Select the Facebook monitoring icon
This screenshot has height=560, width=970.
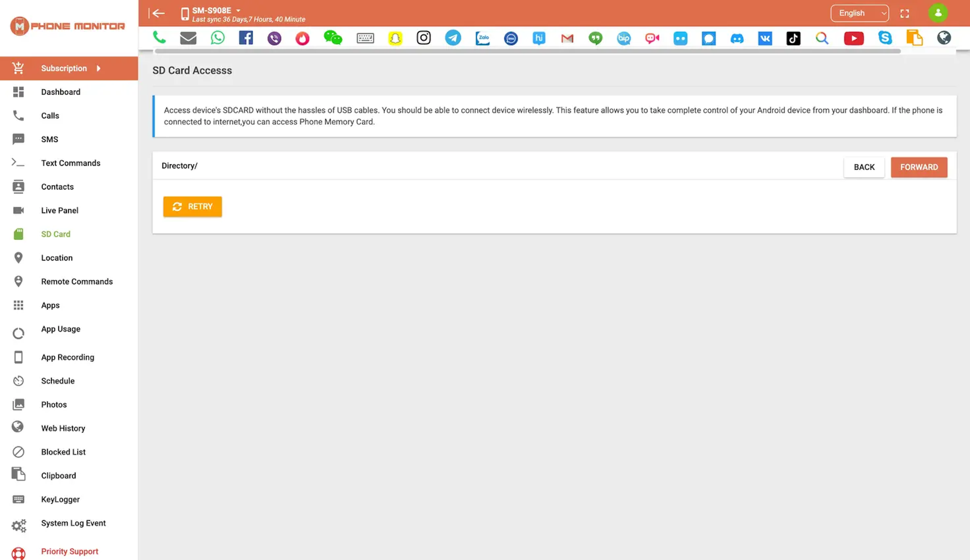coord(246,38)
